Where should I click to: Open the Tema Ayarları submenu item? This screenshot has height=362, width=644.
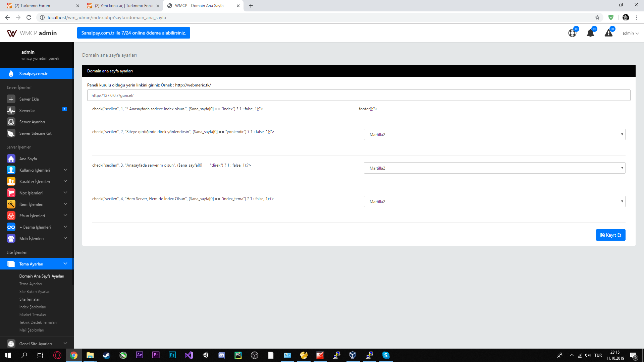pos(31,284)
